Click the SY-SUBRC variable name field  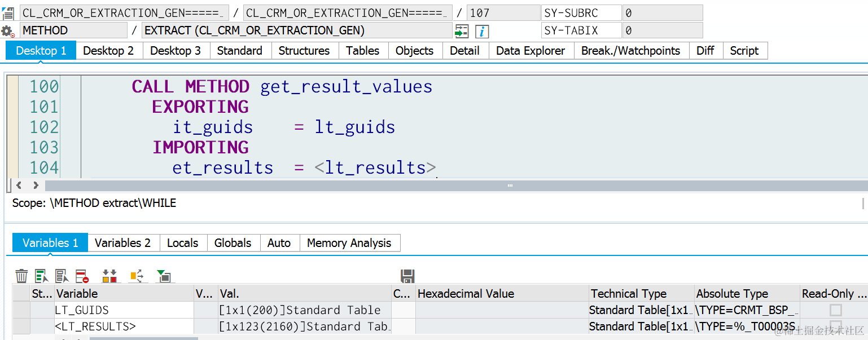click(581, 13)
